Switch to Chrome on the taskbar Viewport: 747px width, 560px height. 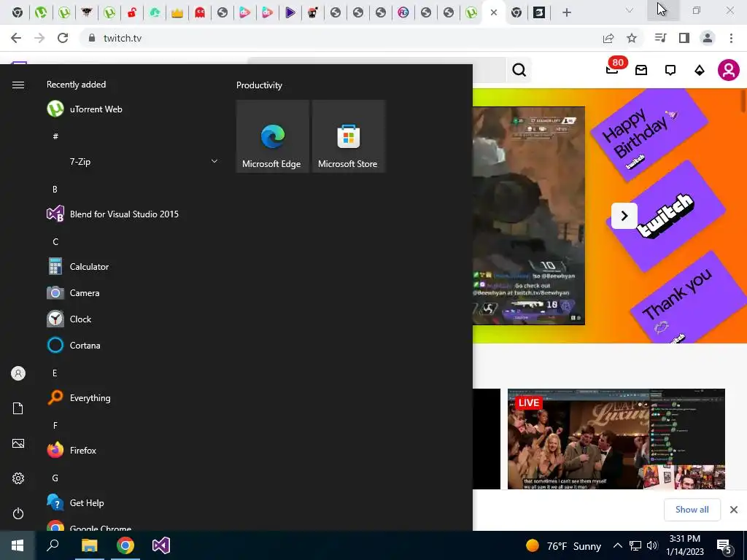(x=125, y=545)
